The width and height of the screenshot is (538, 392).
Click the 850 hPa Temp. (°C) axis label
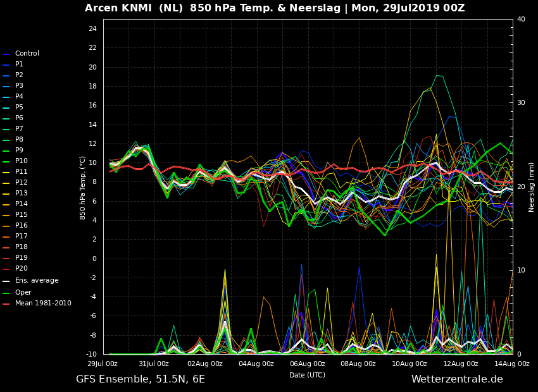pos(83,188)
